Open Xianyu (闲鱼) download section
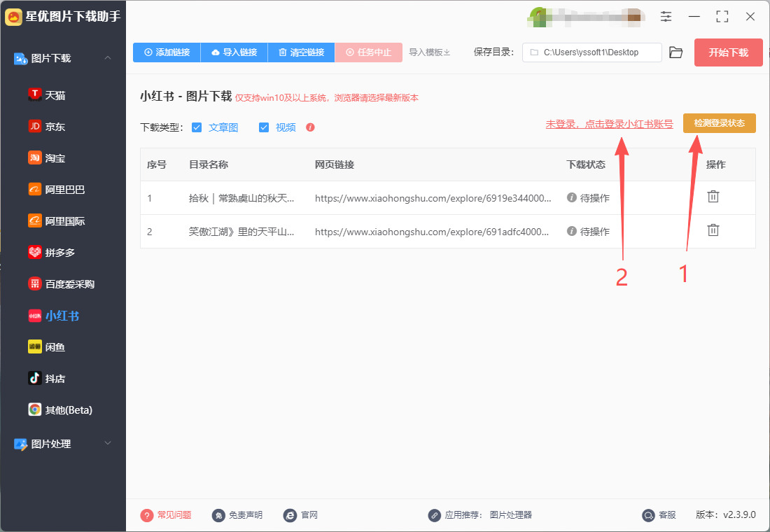This screenshot has width=770, height=532. coord(47,346)
